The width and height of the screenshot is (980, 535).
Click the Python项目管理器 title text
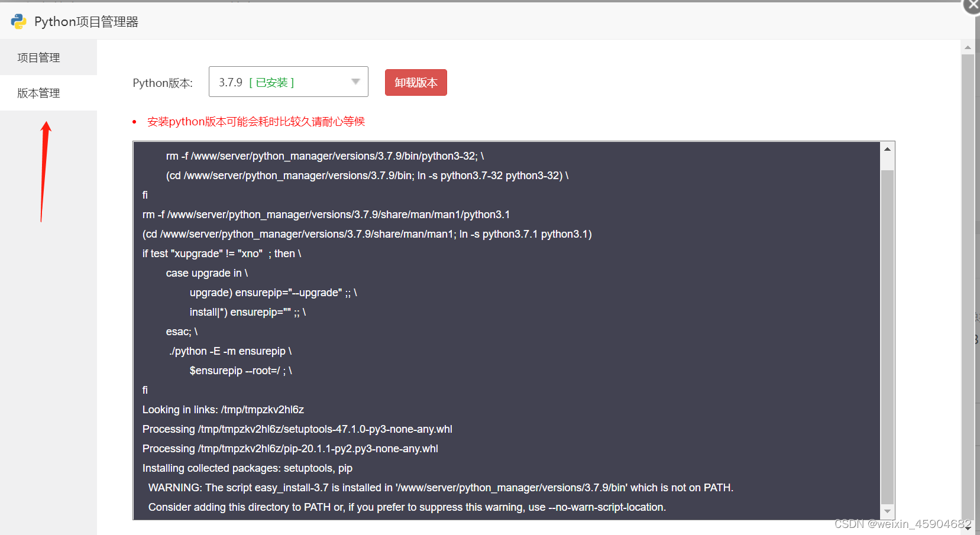(86, 22)
